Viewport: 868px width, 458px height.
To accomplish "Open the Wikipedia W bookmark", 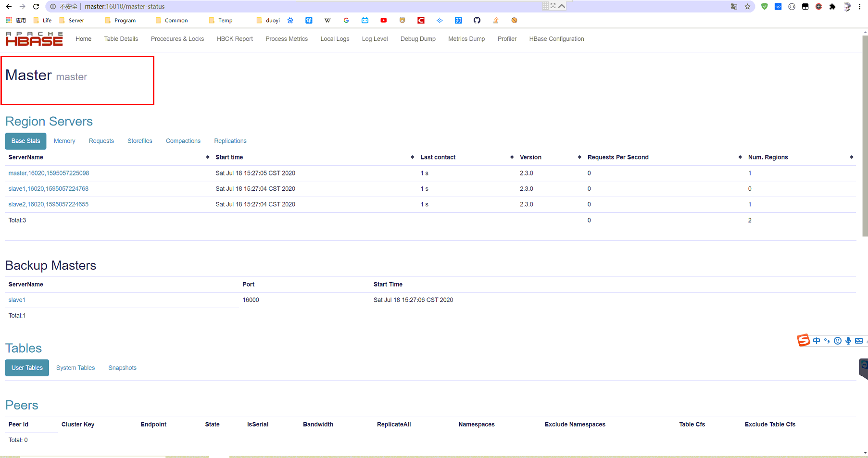I will coord(327,20).
